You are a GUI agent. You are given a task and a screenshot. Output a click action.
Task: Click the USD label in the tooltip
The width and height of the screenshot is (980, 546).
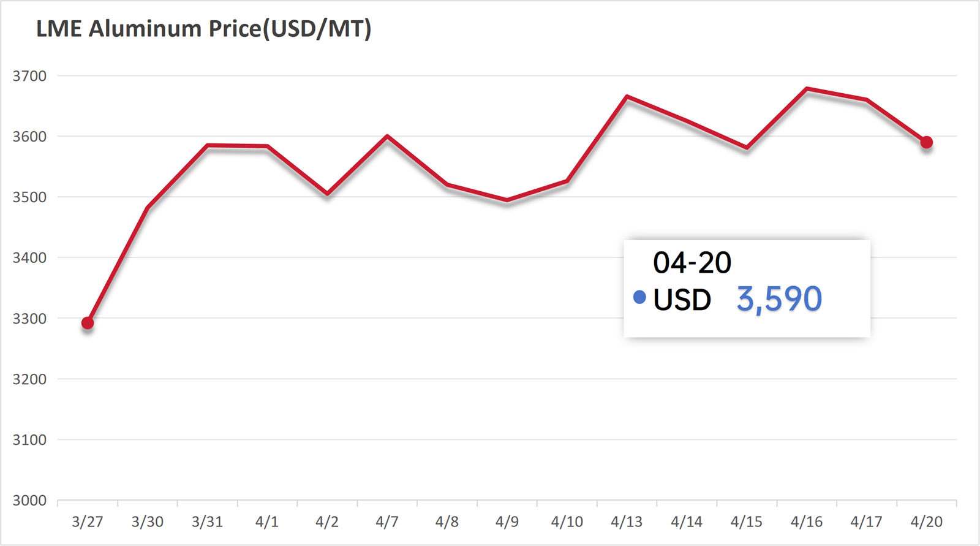682,300
